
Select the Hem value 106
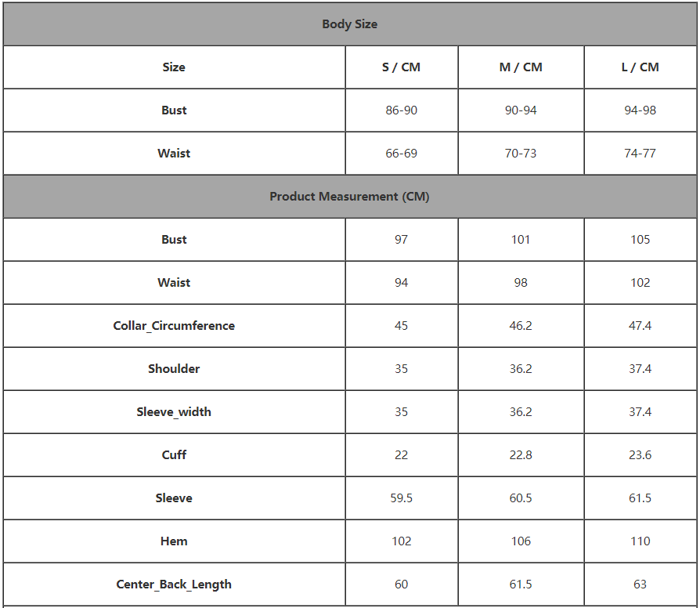click(x=521, y=541)
